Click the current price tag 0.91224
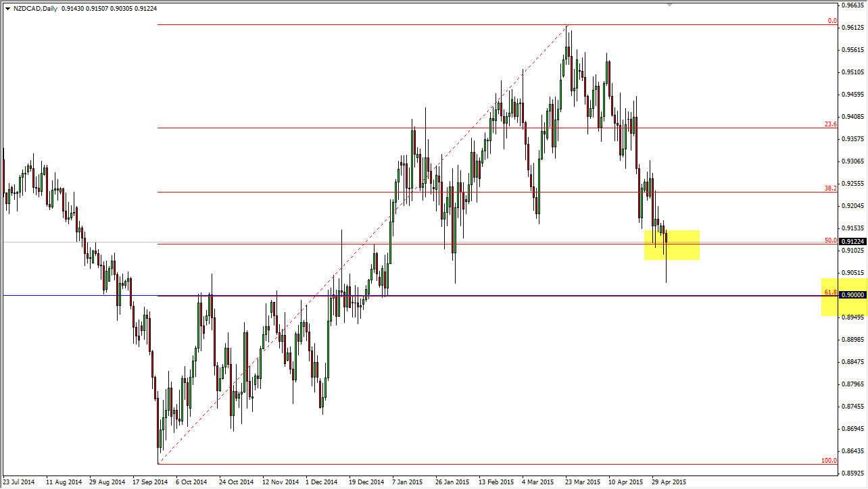This screenshot has height=489, width=868. (850, 241)
